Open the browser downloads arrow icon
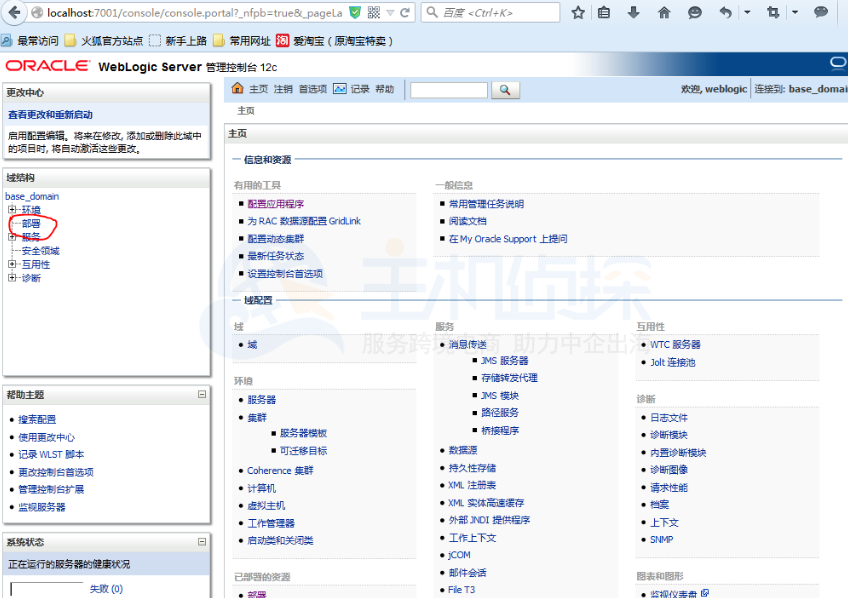 (x=633, y=14)
